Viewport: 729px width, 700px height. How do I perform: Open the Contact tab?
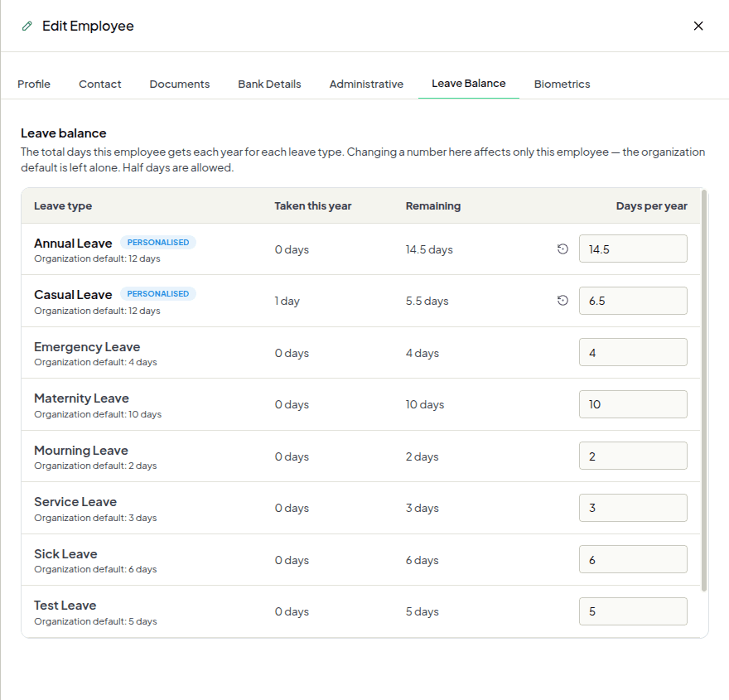click(x=100, y=84)
